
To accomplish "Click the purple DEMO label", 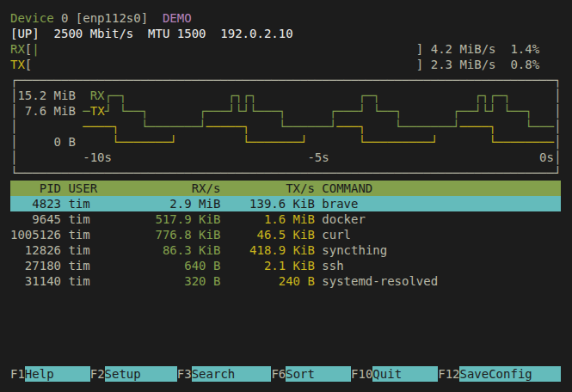I will tap(177, 18).
